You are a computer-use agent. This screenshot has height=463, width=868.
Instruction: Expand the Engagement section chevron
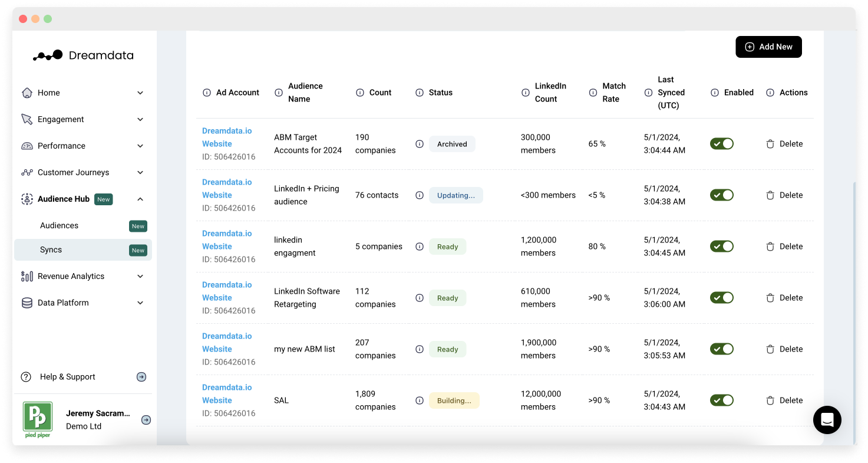pyautogui.click(x=140, y=119)
